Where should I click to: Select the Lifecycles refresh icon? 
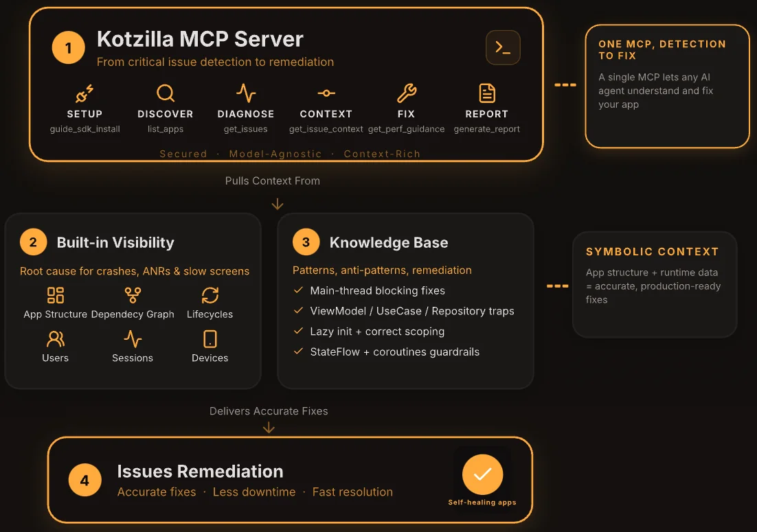(210, 295)
